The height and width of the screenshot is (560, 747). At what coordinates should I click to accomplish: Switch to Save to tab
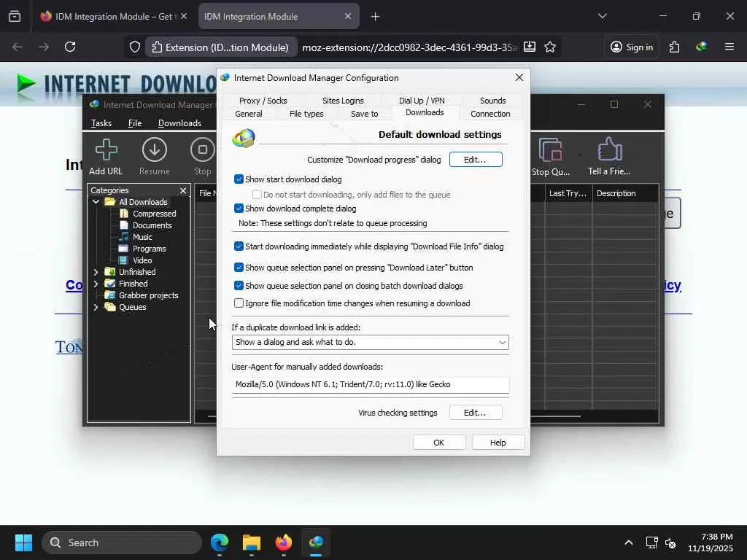pos(365,114)
